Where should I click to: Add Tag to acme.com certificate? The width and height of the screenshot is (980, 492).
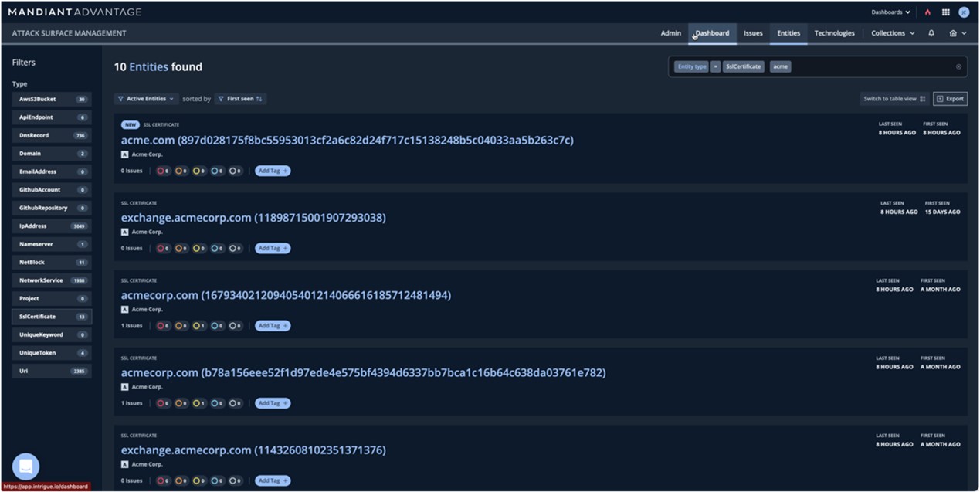(x=273, y=171)
